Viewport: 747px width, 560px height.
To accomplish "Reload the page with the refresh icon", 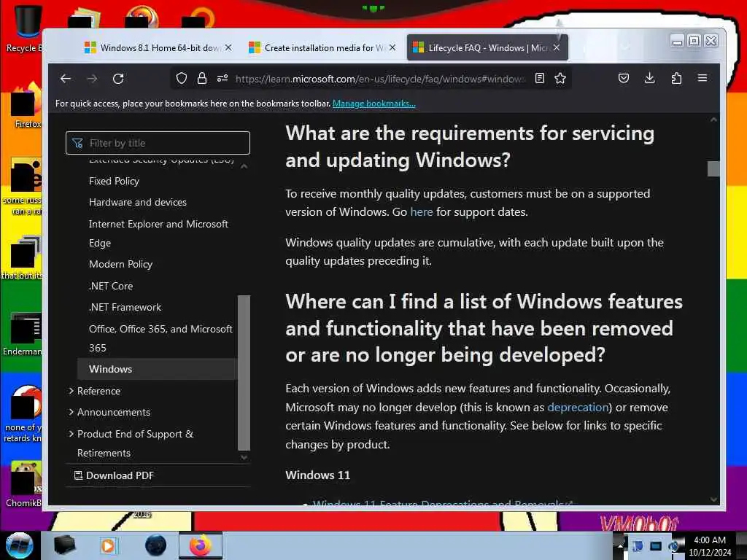I will tap(118, 79).
